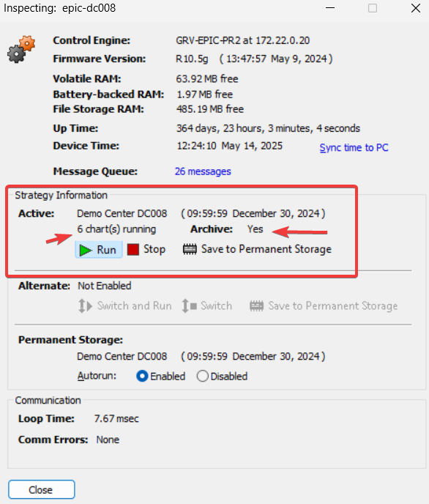Click the red Stop square icon
Image resolution: width=429 pixels, height=504 pixels.
[x=133, y=249]
